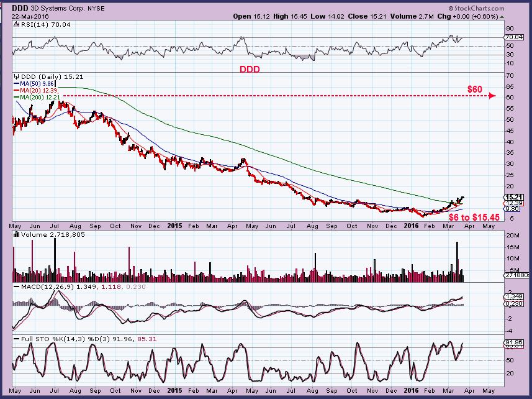Click the bar icon beside Volume label
This screenshot has height=399, width=532.
pos(16,234)
